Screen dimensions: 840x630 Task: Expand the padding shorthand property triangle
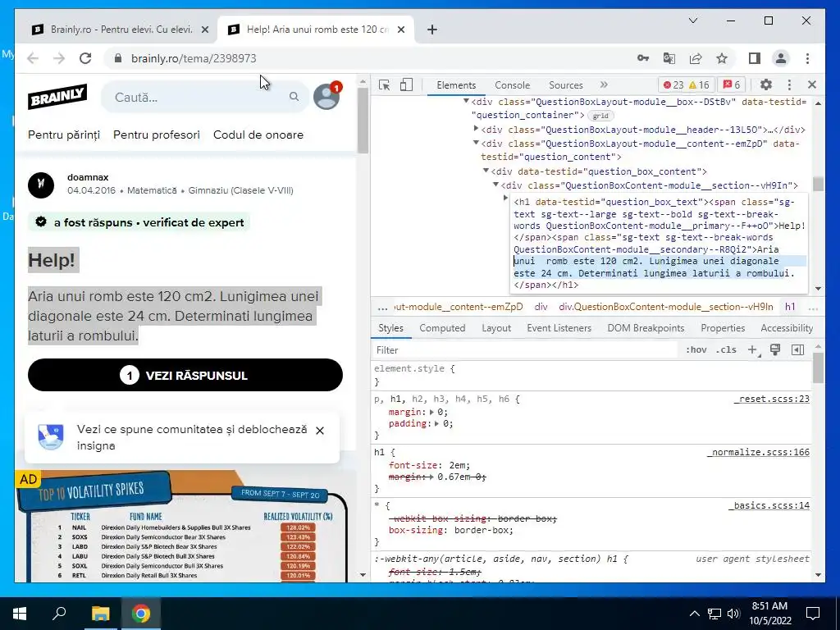click(x=436, y=424)
